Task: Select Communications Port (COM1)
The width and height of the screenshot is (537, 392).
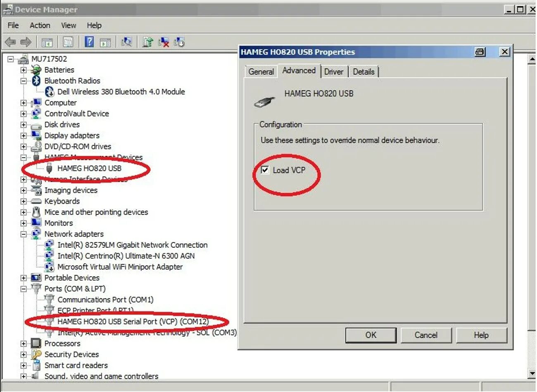Action: click(105, 299)
